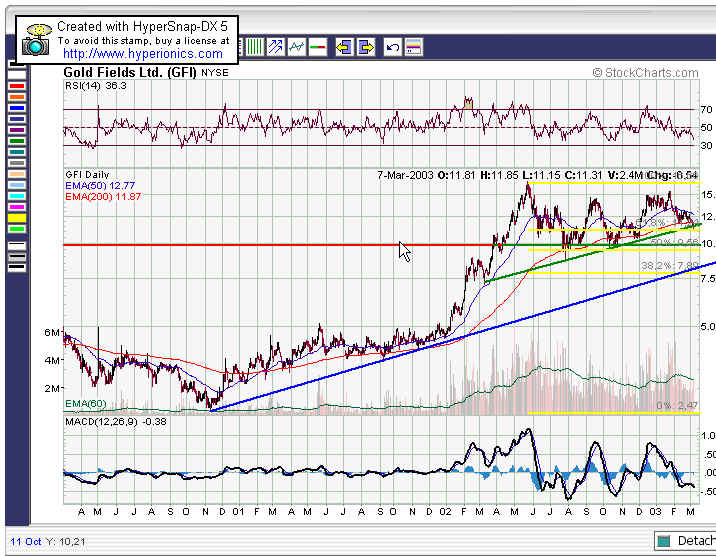The width and height of the screenshot is (716, 556).
Task: Click the Detach button
Action: tap(685, 541)
